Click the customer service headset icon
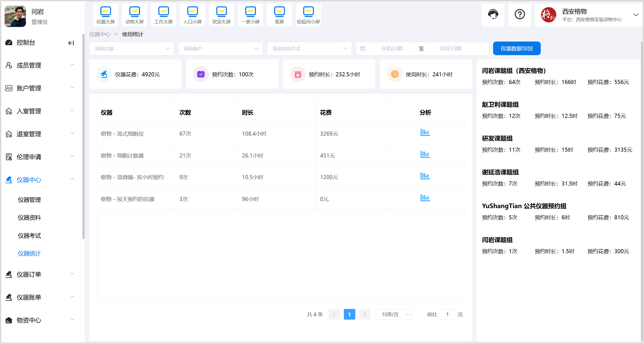The image size is (644, 344). coord(493,15)
